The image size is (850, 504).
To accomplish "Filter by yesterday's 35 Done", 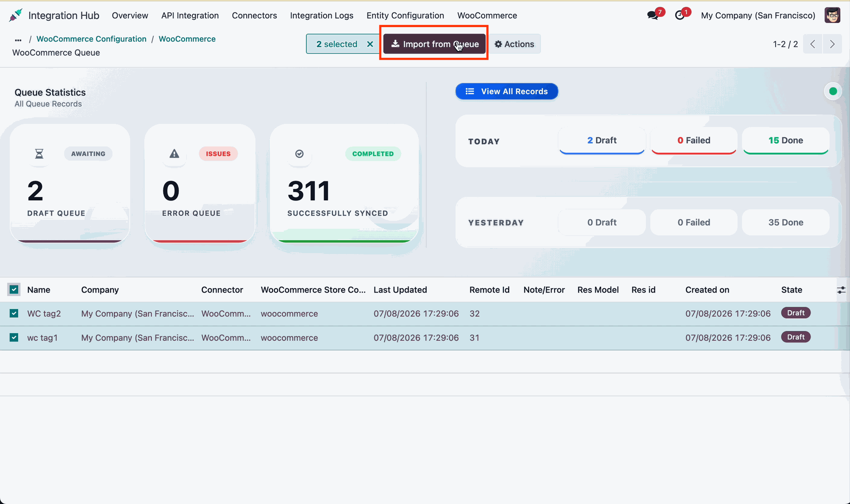I will [785, 222].
